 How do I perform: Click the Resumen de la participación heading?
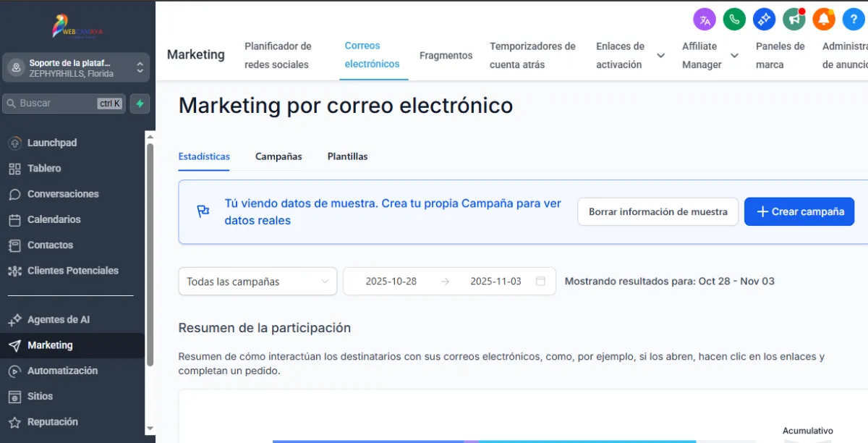(265, 328)
